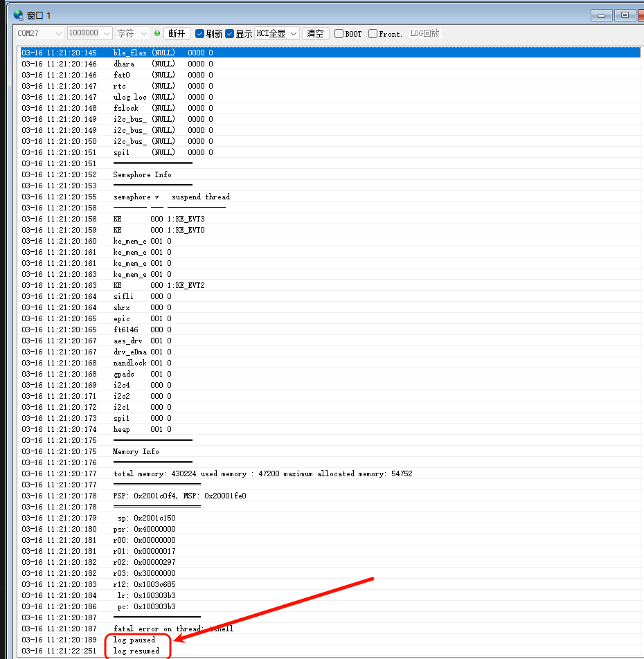Select the total memory log line

[x=262, y=473]
